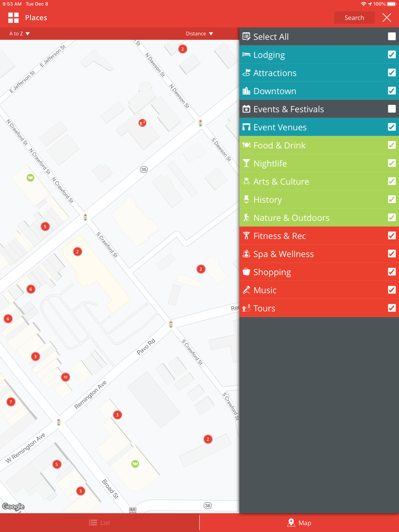Click the Fitness & Rec weightlifter icon
399x532 pixels.
247,236
